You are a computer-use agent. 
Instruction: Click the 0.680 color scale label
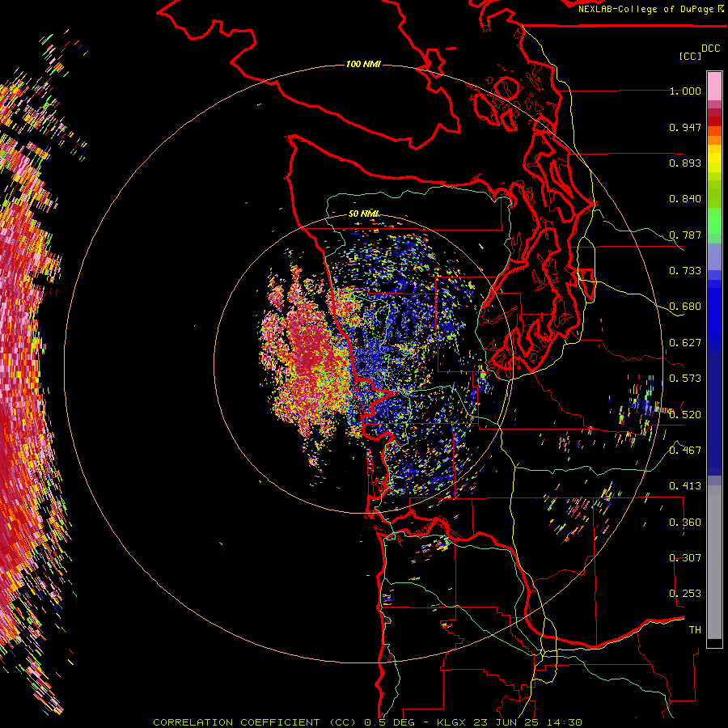pos(685,307)
